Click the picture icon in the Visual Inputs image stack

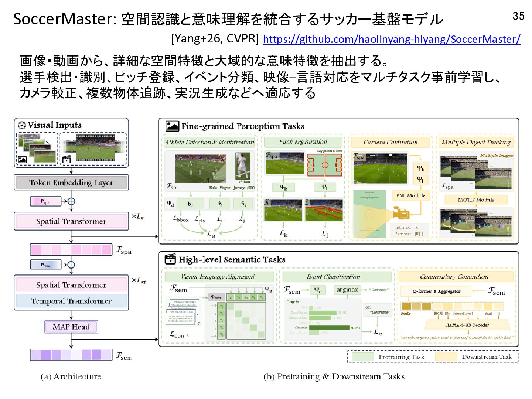[23, 160]
